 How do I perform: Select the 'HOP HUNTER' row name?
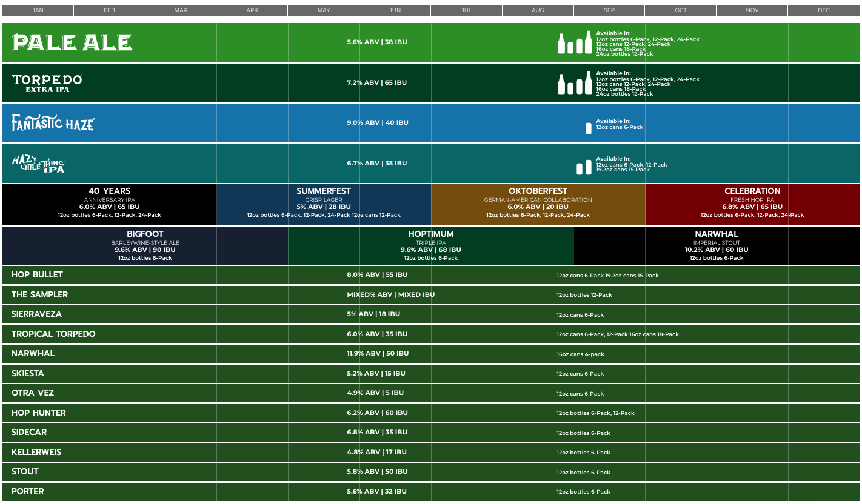pos(39,413)
